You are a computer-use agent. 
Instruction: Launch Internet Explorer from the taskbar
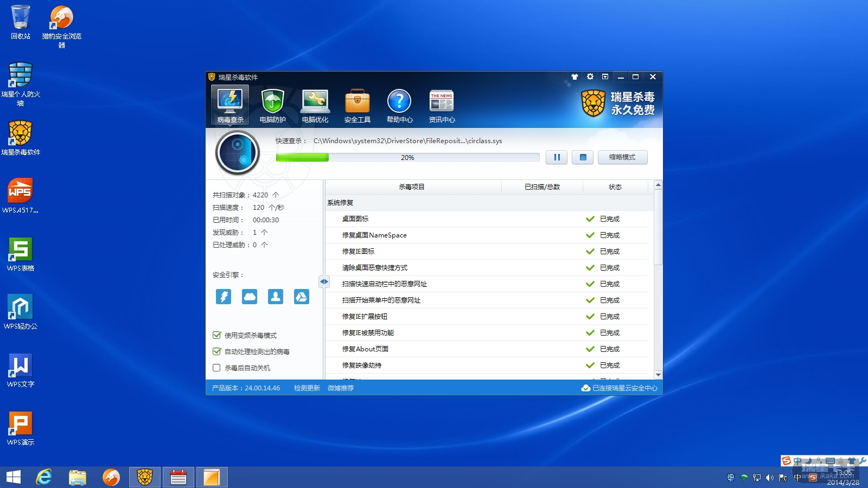point(43,477)
